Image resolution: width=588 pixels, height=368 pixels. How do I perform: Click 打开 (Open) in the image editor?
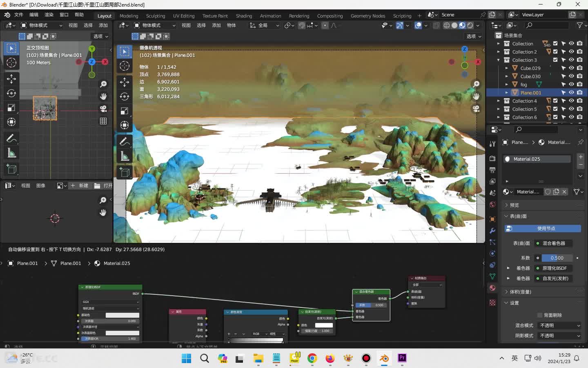pos(103,186)
